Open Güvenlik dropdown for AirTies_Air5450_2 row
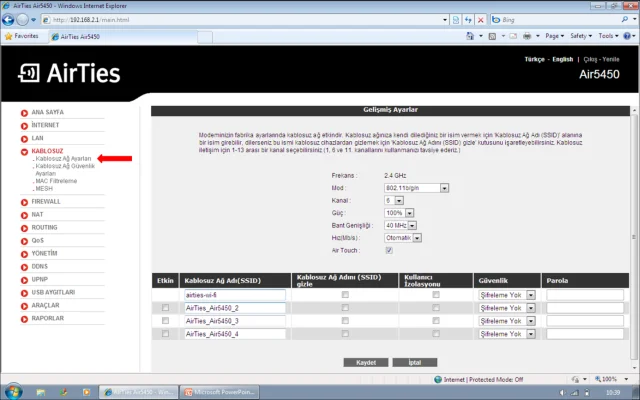 point(507,308)
